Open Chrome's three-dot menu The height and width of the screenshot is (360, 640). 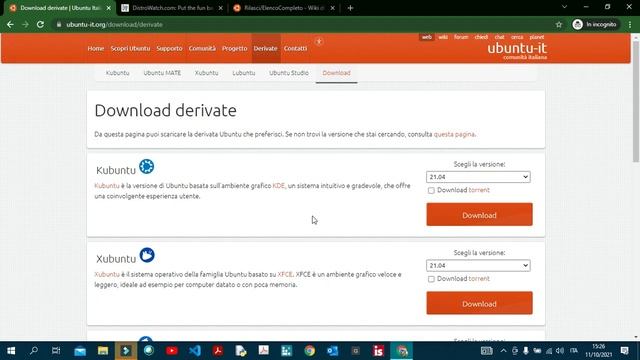[630, 24]
